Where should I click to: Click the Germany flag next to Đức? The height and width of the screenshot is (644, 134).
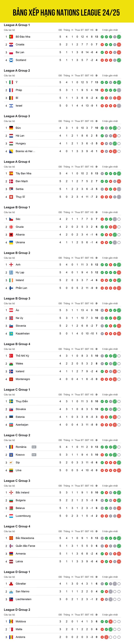point(11,128)
